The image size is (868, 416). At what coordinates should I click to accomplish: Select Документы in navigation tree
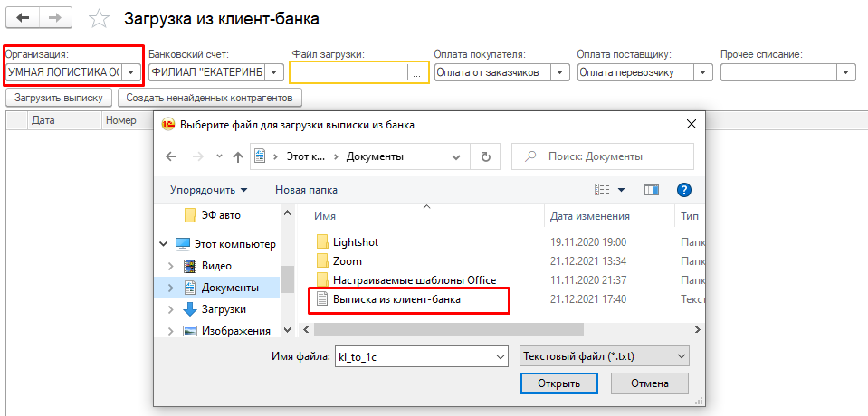click(x=222, y=288)
